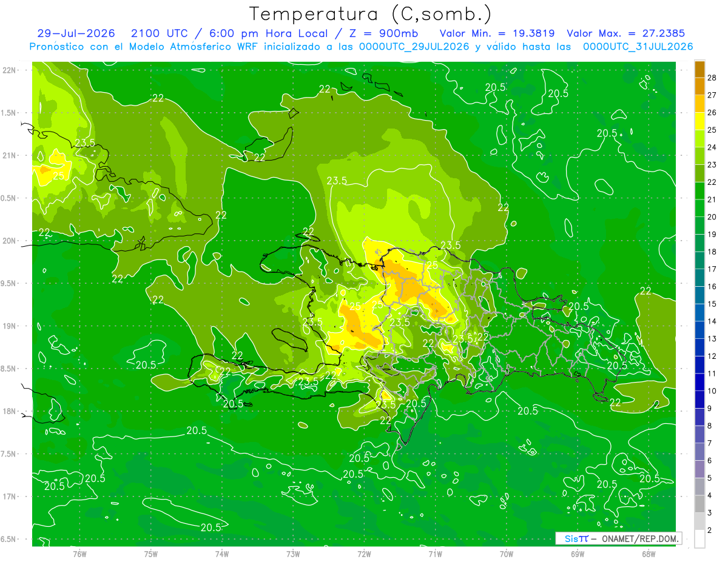
Task: Select the date text "29-Jul-2026"
Action: (x=76, y=33)
